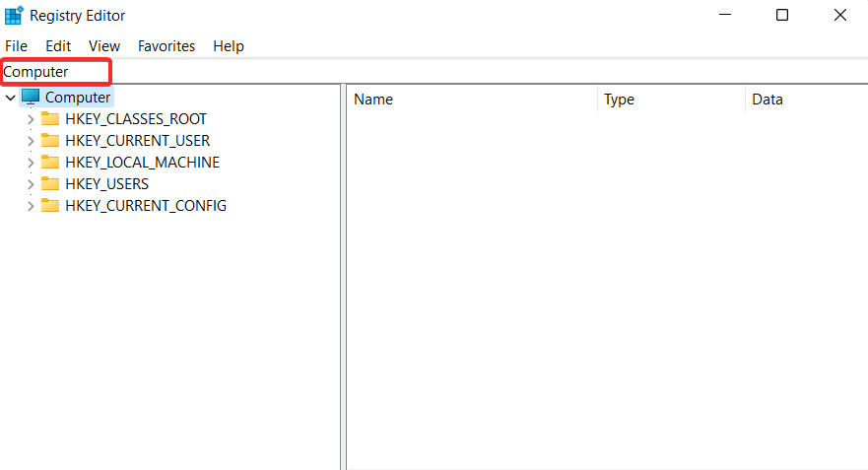The width and height of the screenshot is (868, 470).
Task: Select the Computer monitor icon in tree
Action: pos(31,98)
